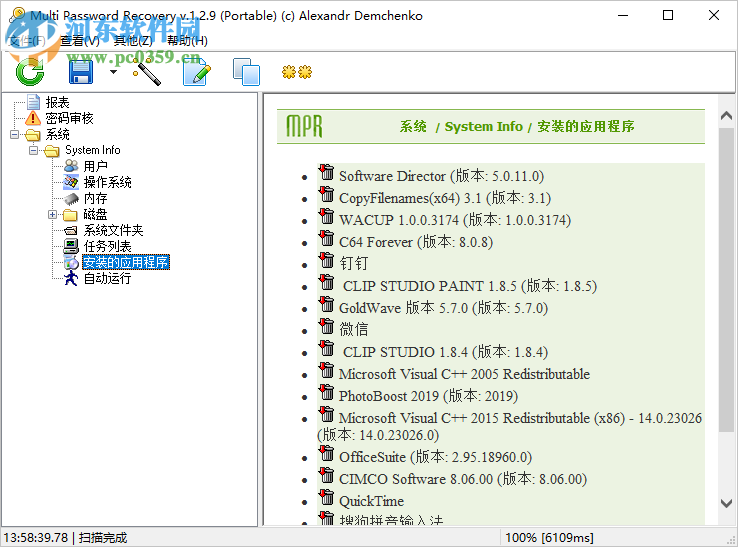Click the scroll up arrow of content pane
The width and height of the screenshot is (738, 547).
(726, 115)
